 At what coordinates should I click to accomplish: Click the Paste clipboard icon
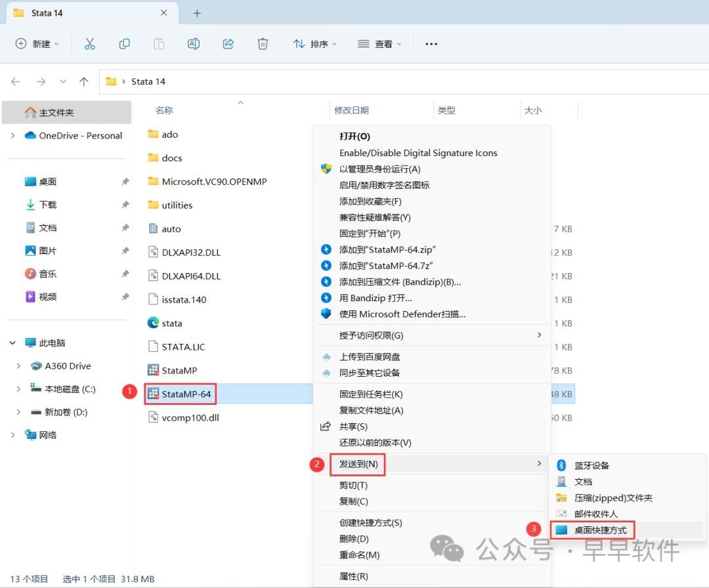159,44
